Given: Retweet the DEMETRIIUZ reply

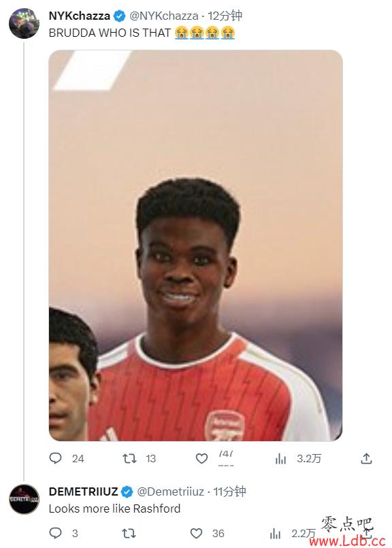Looking at the screenshot, I should [129, 533].
